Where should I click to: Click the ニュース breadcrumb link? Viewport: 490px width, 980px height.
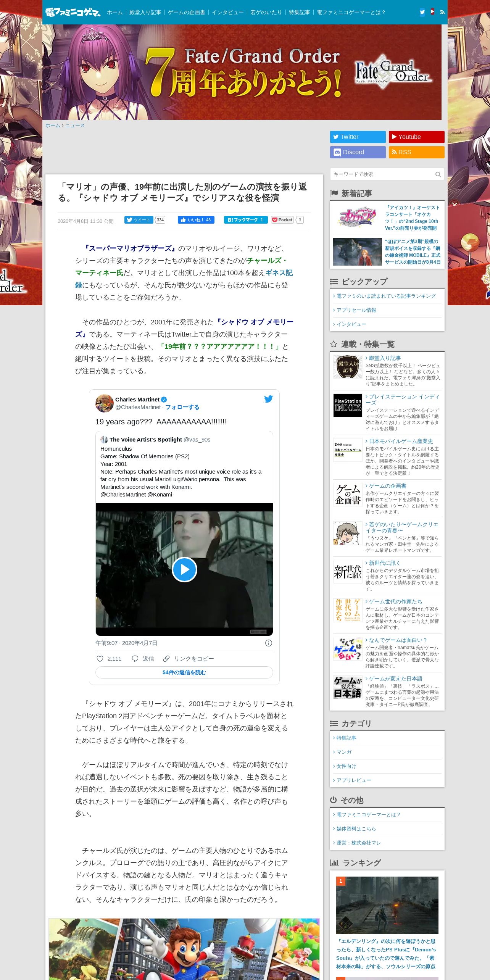point(75,126)
